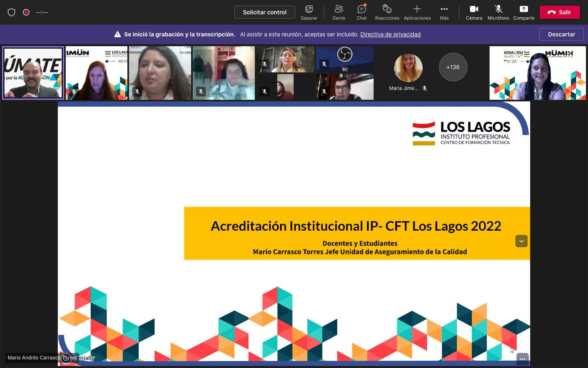Click the shield security icon

pos(11,12)
